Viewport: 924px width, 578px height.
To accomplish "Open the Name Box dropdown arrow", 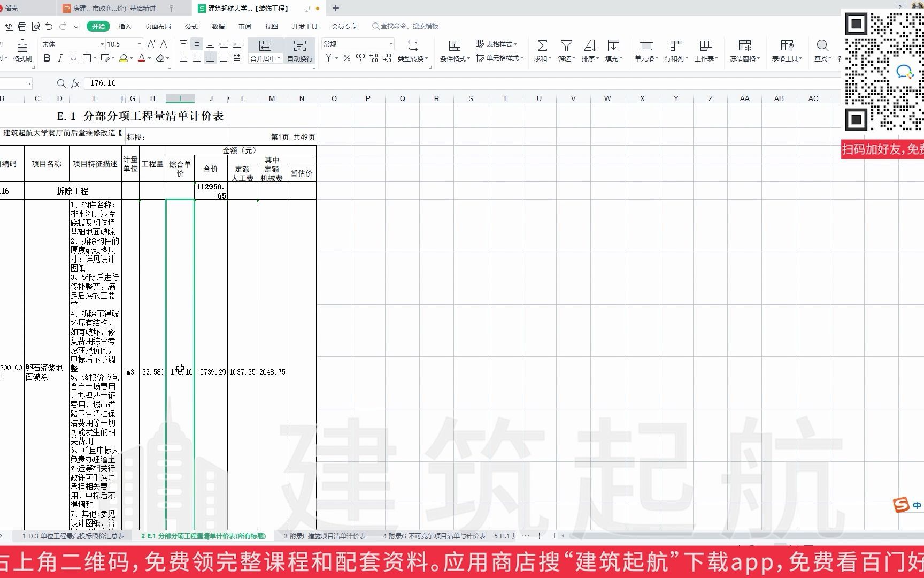I will 29,83.
